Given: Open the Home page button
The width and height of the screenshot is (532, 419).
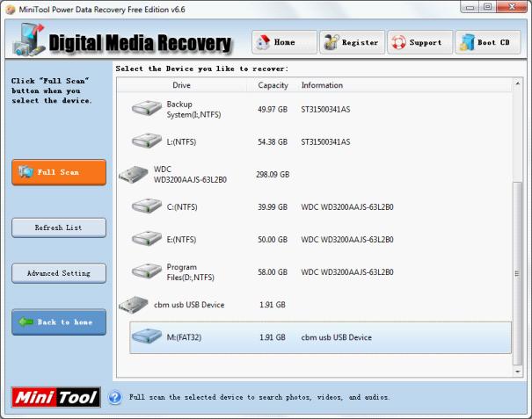Looking at the screenshot, I should pos(284,42).
